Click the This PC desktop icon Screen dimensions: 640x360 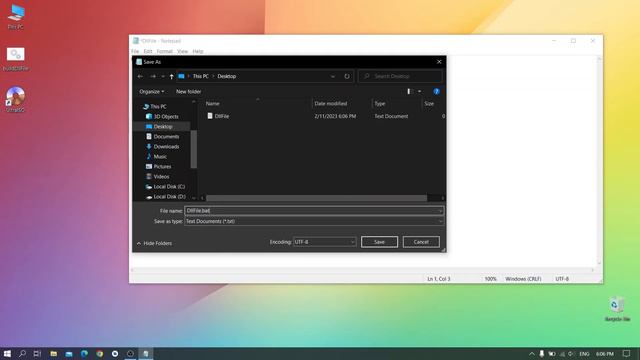point(16,17)
